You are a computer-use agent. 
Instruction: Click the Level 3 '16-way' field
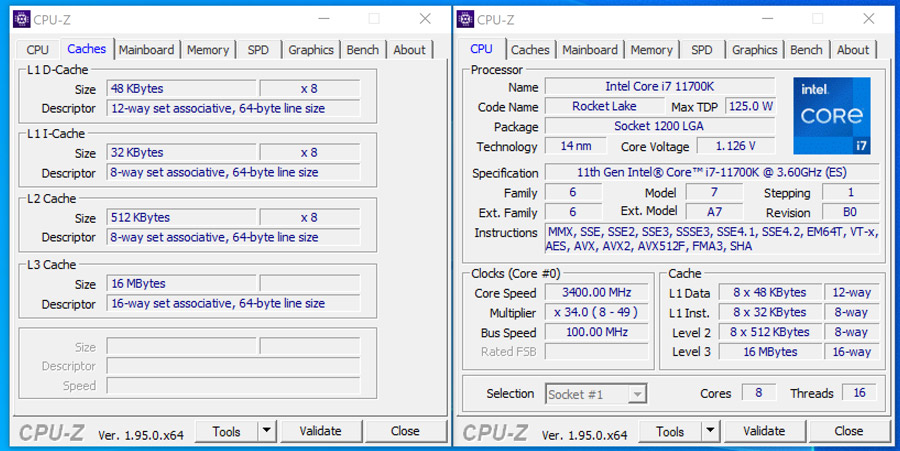click(x=852, y=352)
